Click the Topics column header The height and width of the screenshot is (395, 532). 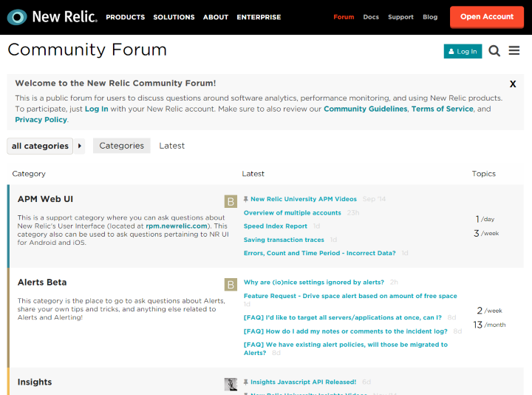click(x=483, y=174)
